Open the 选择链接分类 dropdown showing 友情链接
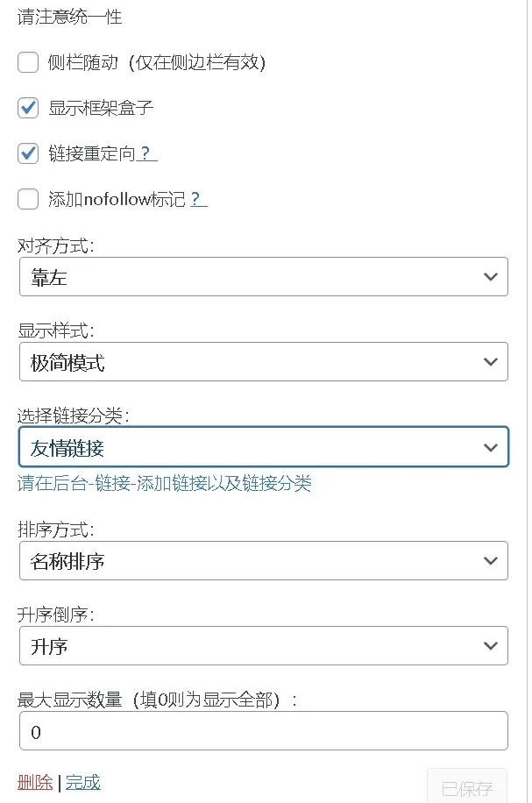 click(263, 447)
